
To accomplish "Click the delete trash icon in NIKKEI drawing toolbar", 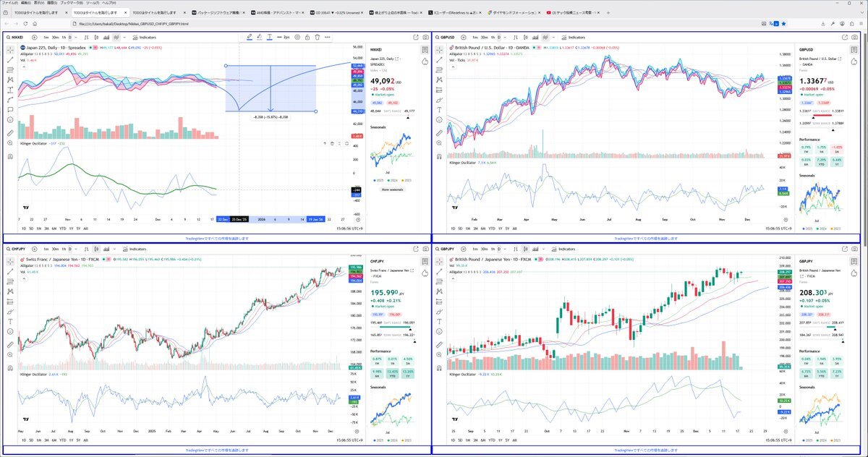I will pos(317,37).
